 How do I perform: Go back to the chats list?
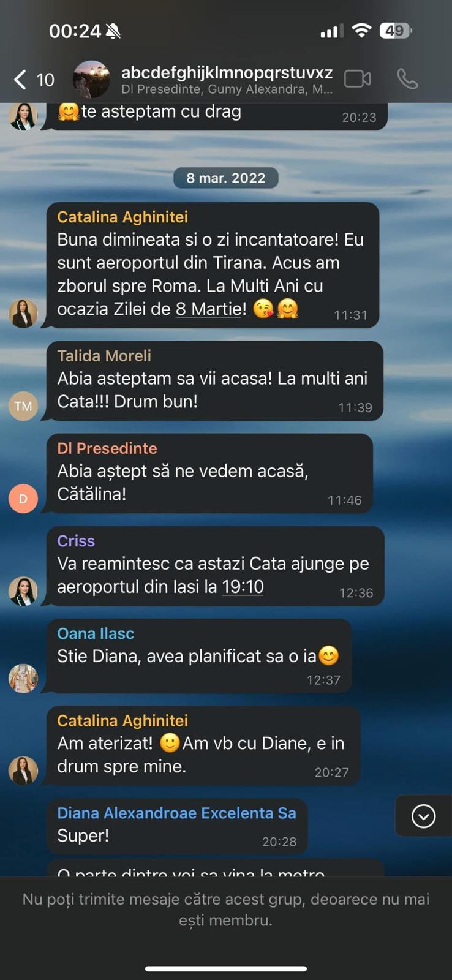click(x=34, y=80)
